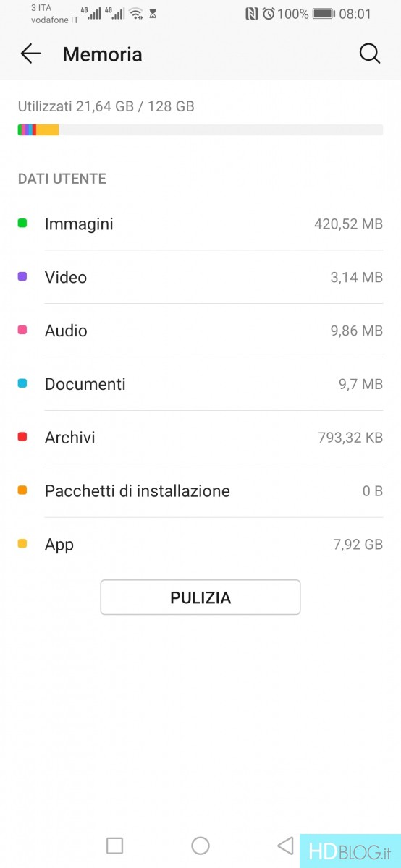Open the Audio storage entry

pos(200,331)
